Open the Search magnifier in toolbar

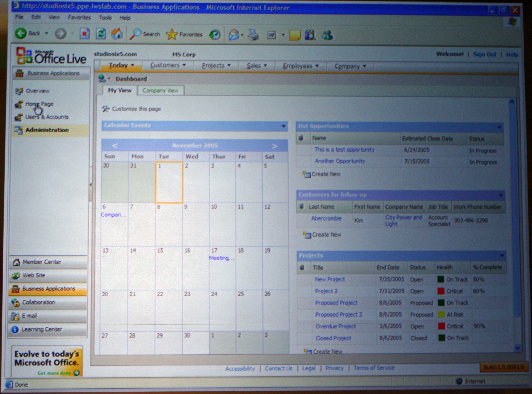pyautogui.click(x=136, y=34)
